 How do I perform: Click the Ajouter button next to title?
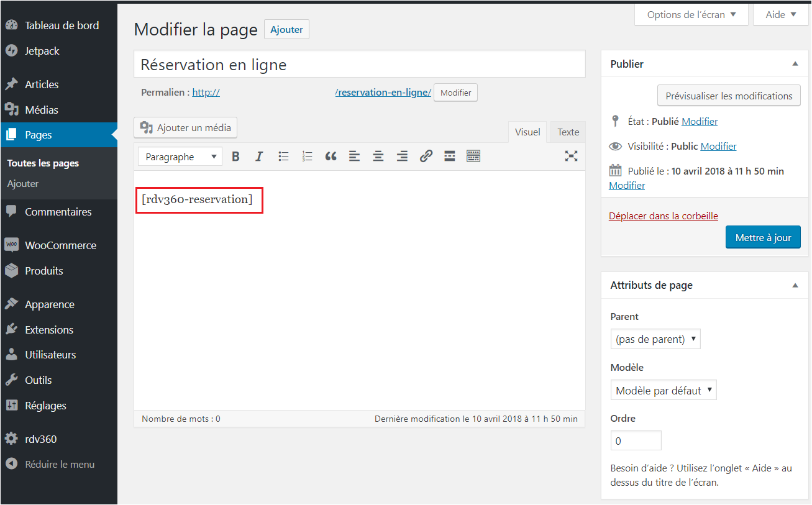coord(286,29)
